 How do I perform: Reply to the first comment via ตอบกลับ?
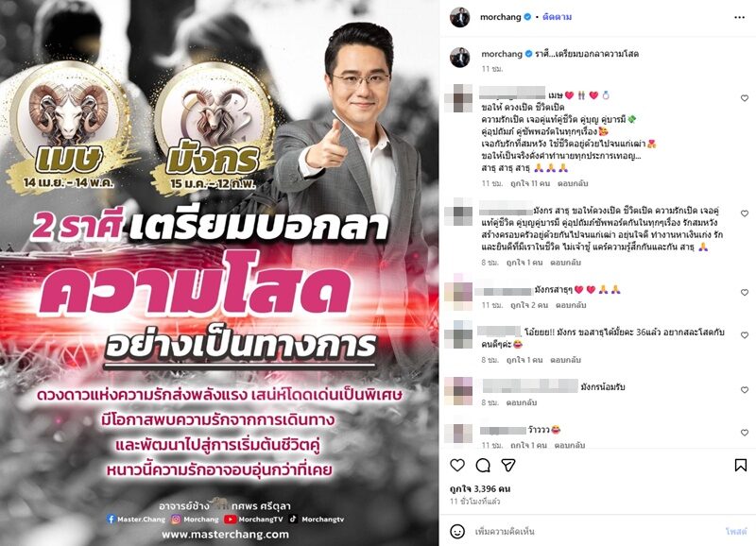[x=573, y=183]
